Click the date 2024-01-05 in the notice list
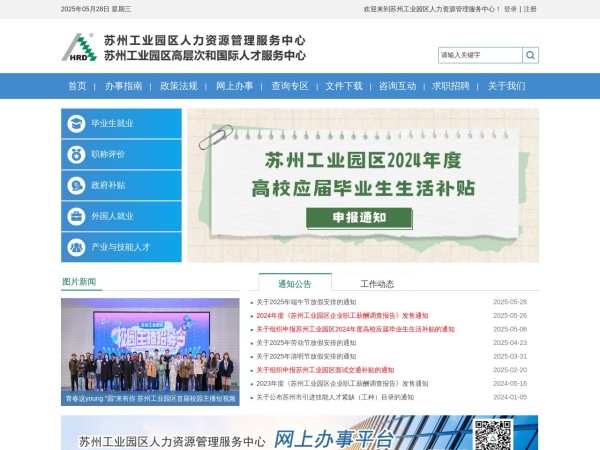The width and height of the screenshot is (600, 450). point(510,397)
